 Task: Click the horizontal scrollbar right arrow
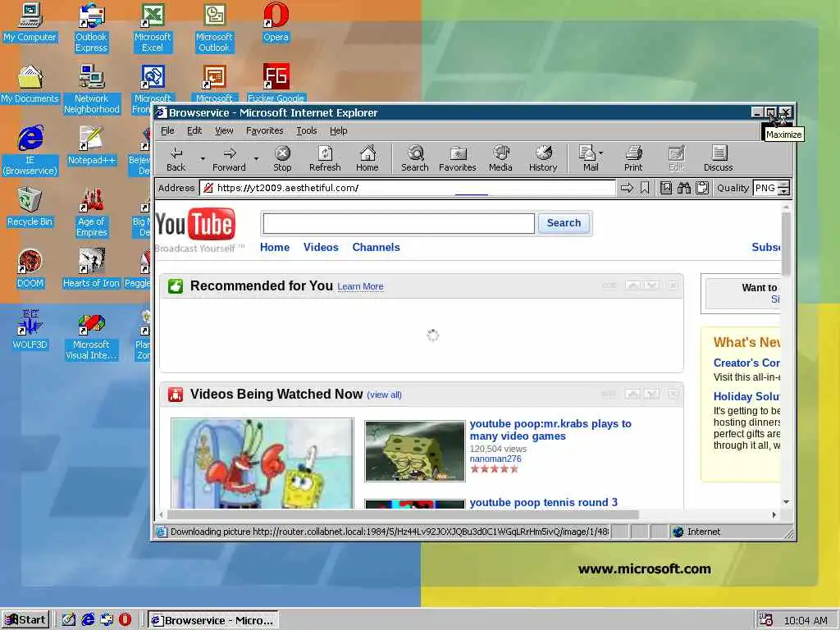pos(774,515)
